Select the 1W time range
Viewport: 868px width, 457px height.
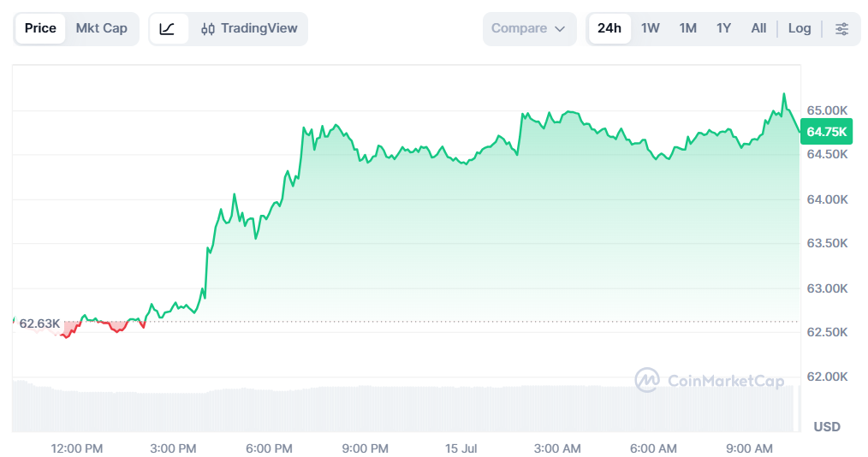tap(651, 28)
